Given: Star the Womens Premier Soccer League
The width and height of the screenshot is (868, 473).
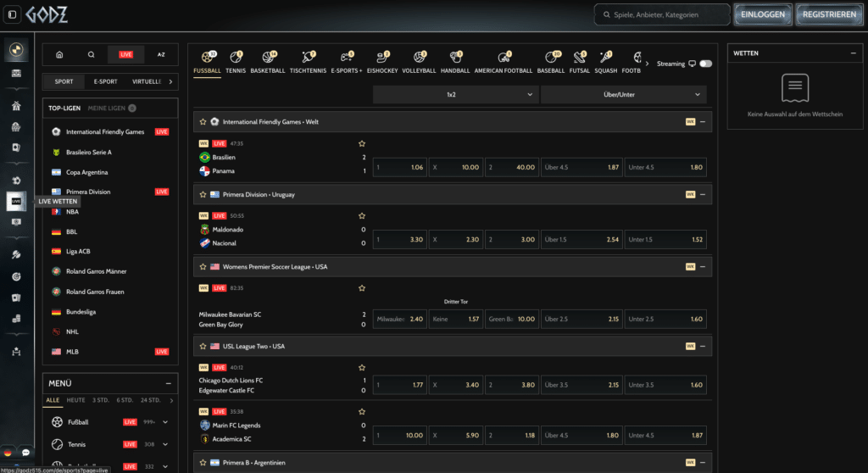Looking at the screenshot, I should pos(203,267).
